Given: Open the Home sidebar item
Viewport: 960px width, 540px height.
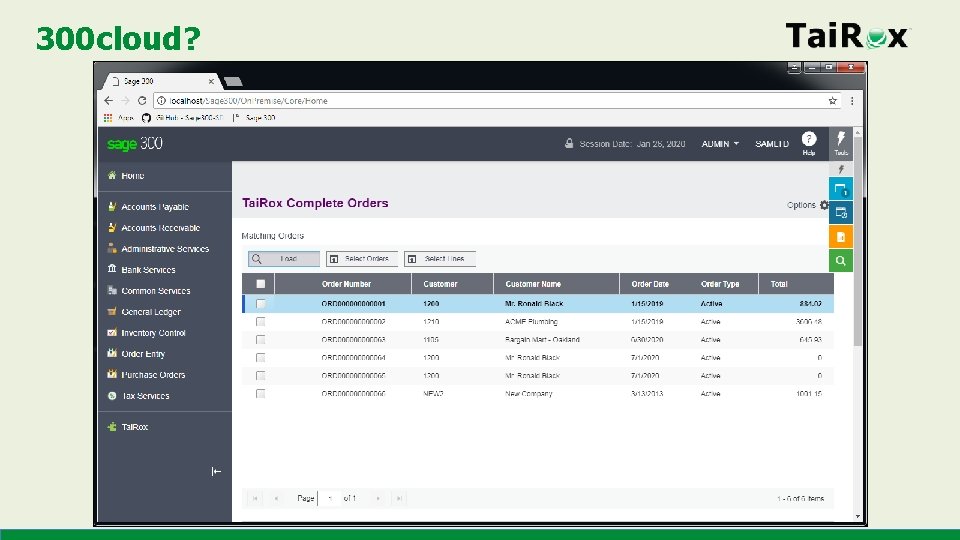Looking at the screenshot, I should click(132, 176).
